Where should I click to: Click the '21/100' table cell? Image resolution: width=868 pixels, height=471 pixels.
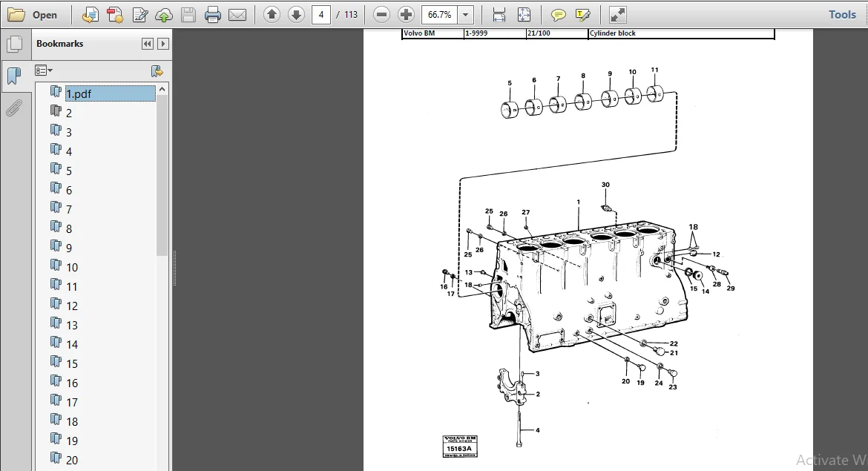click(557, 33)
